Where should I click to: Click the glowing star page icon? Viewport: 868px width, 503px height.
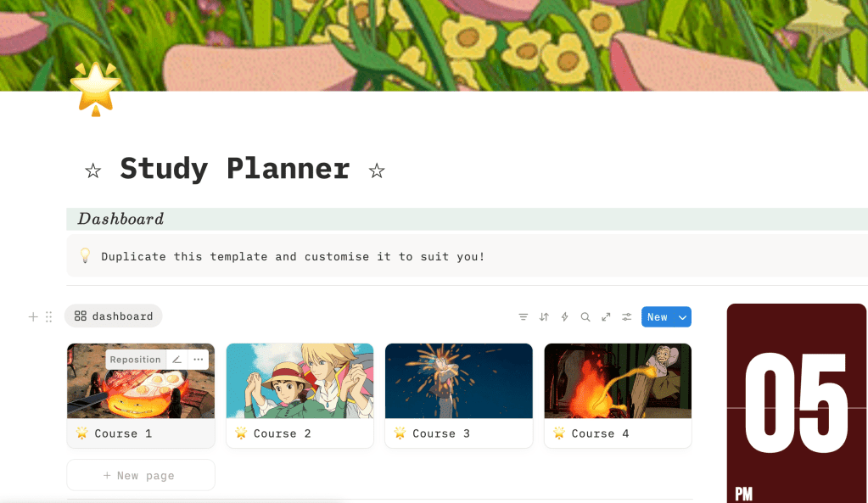click(96, 89)
